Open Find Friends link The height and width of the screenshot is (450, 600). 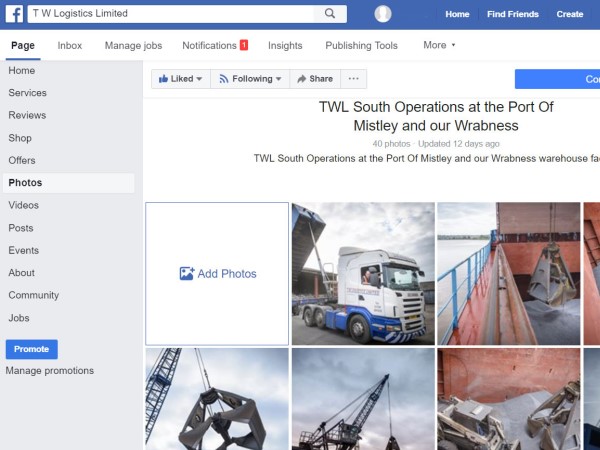(x=513, y=14)
